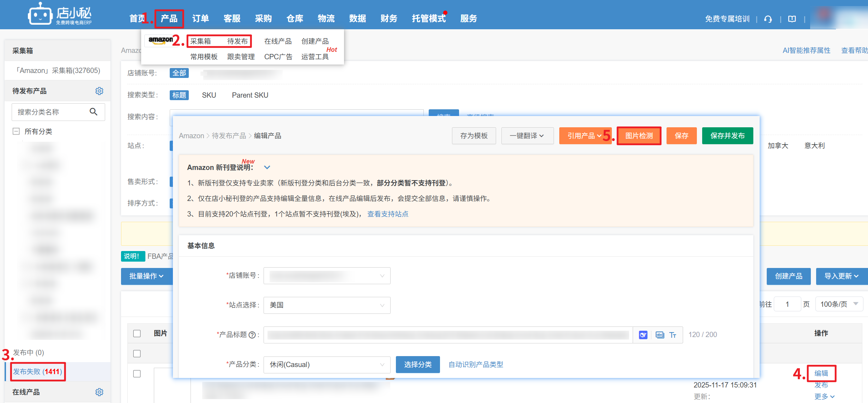Check the select-all checkbox beside 图片 header
Viewport: 868px width, 403px height.
(x=137, y=334)
